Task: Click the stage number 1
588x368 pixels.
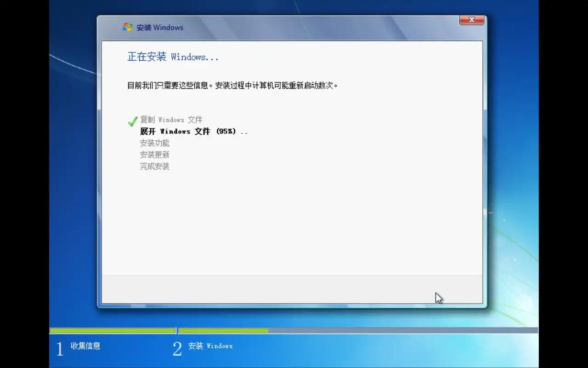Action: pos(60,349)
